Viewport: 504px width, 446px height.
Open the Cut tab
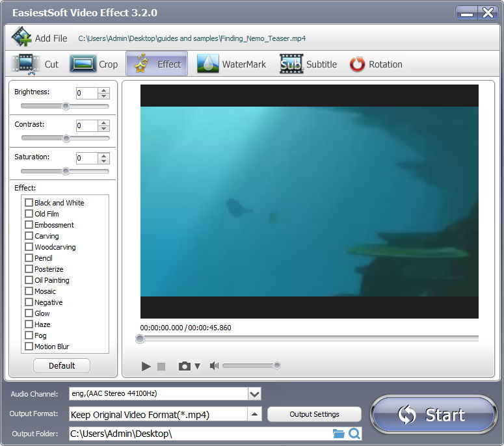pyautogui.click(x=34, y=64)
